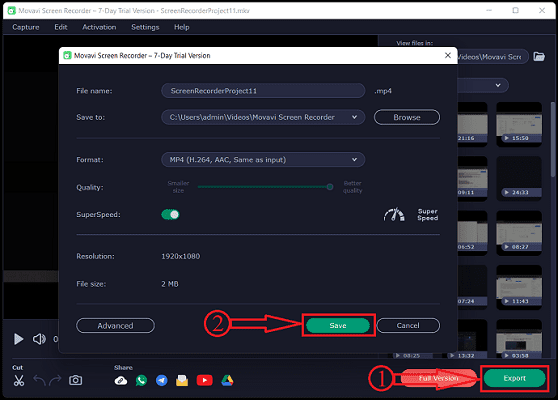Open the Edit menu
558x400 pixels.
click(x=61, y=27)
